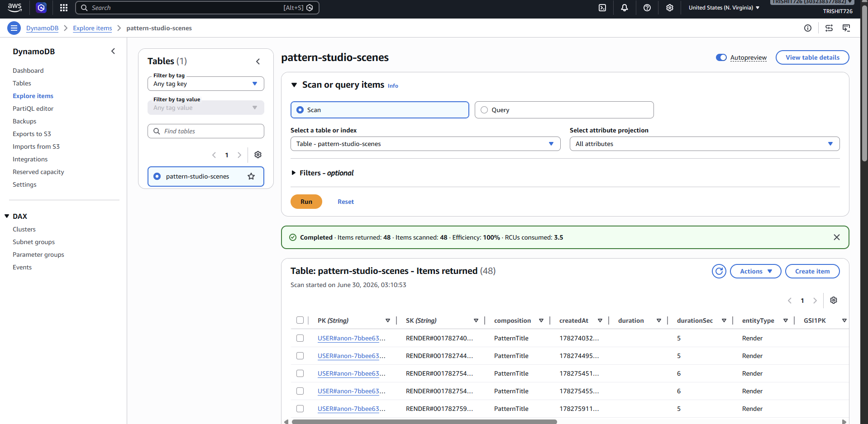The width and height of the screenshot is (868, 424).
Task: Check the RENDER#001782744 row checkbox
Action: pos(300,356)
